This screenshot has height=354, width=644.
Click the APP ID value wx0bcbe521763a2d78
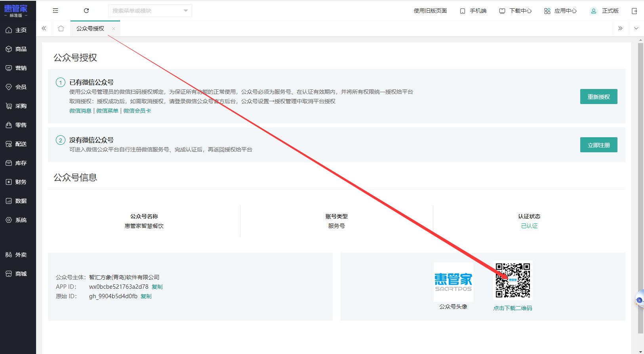[119, 287]
